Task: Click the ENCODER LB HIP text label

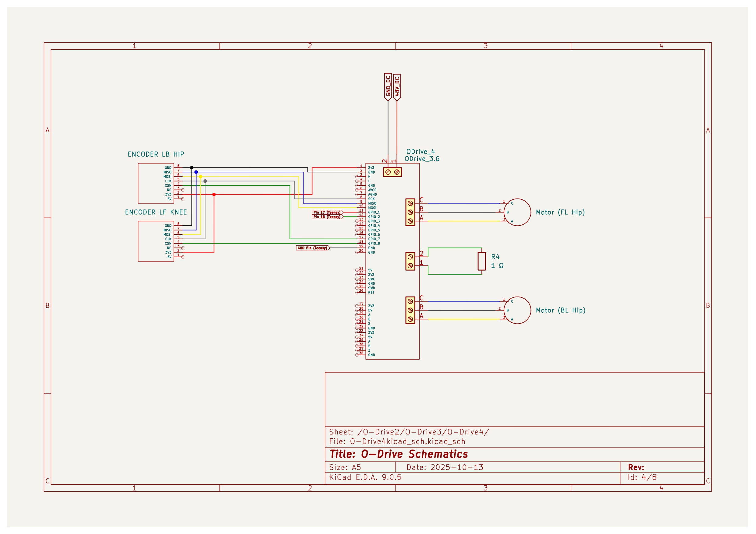Action: [x=156, y=154]
